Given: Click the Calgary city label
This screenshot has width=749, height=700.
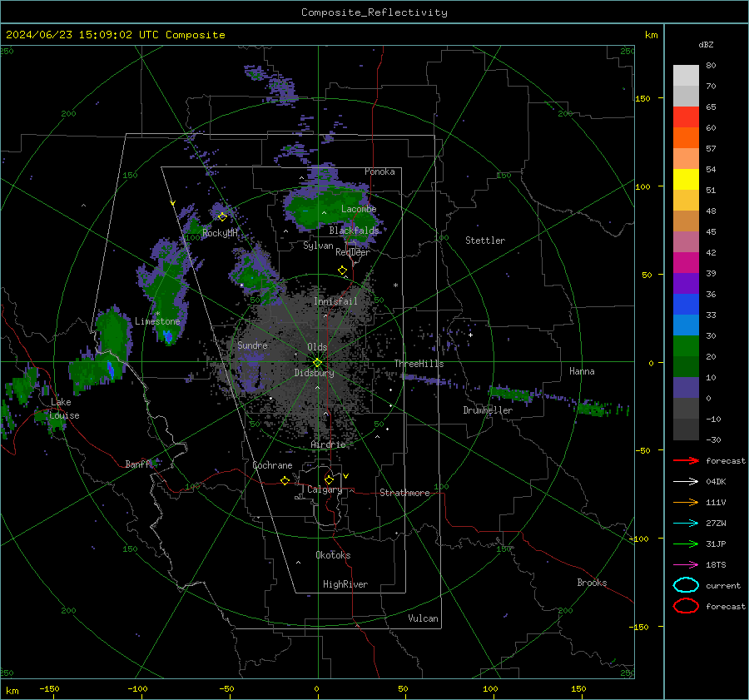Looking at the screenshot, I should [x=325, y=489].
